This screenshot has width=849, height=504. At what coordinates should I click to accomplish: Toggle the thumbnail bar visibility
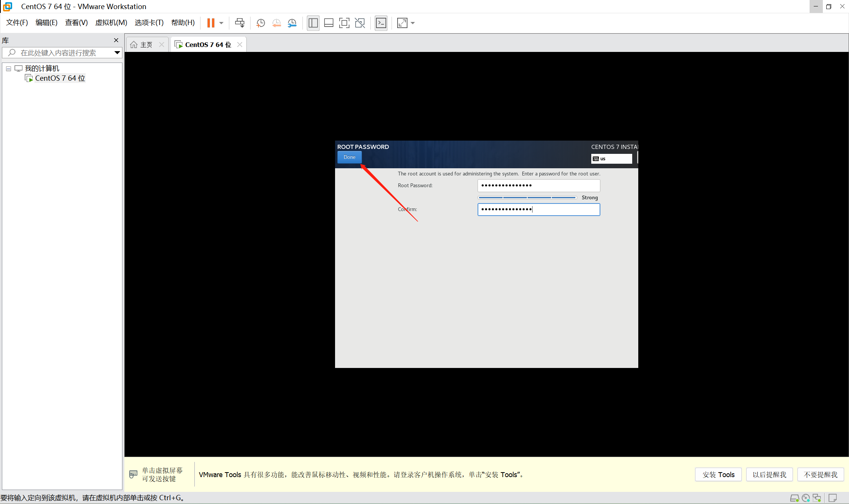[329, 23]
